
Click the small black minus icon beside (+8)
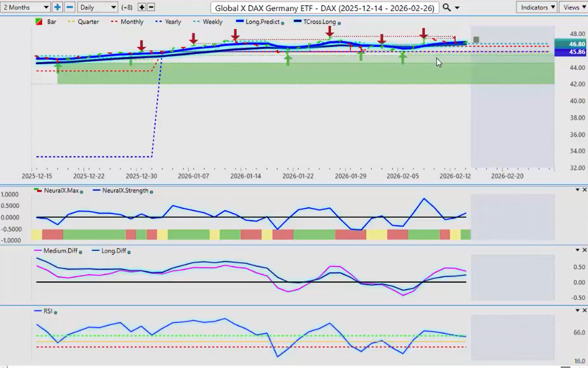click(151, 7)
